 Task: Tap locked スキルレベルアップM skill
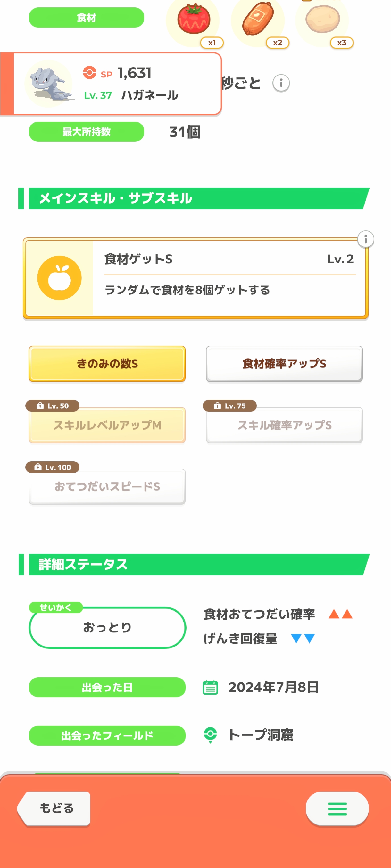pos(107,425)
